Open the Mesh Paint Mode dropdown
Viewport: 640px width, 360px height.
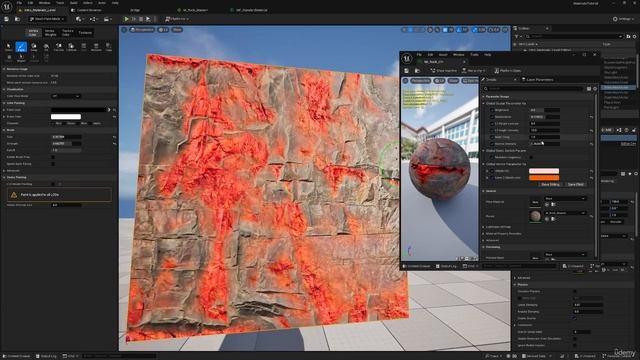point(46,19)
